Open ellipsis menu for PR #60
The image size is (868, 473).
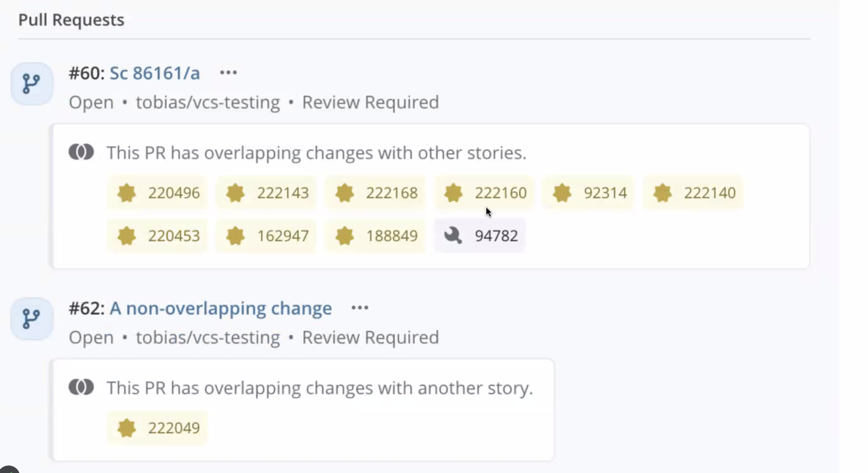228,73
